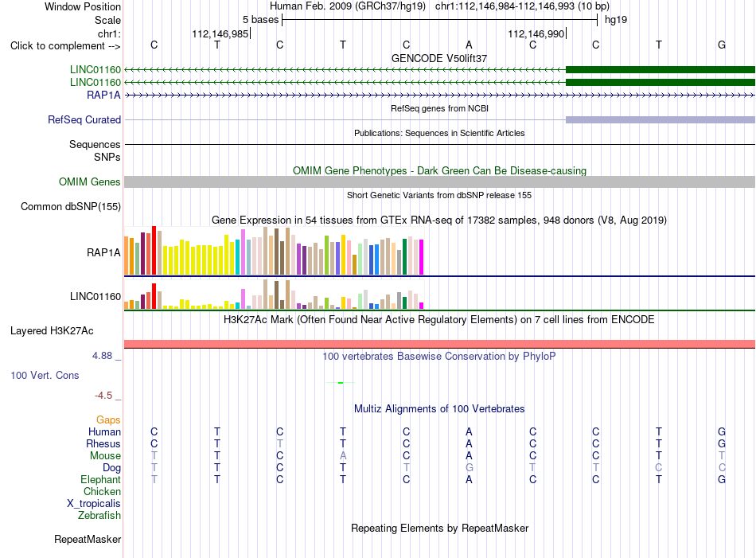This screenshot has height=558, width=756.
Task: Open the GTEx Gene Expression track title
Action: click(x=439, y=220)
